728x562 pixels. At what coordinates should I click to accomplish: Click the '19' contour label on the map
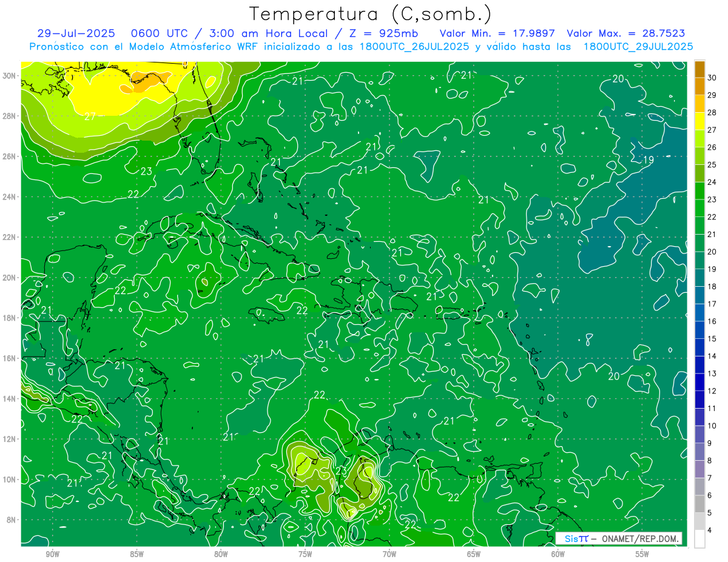(648, 160)
